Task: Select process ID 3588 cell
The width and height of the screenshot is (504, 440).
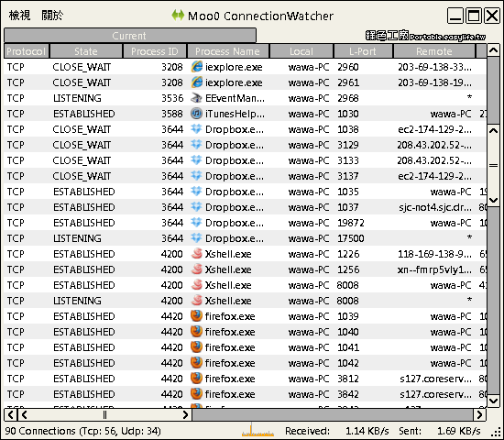Action: (x=172, y=114)
